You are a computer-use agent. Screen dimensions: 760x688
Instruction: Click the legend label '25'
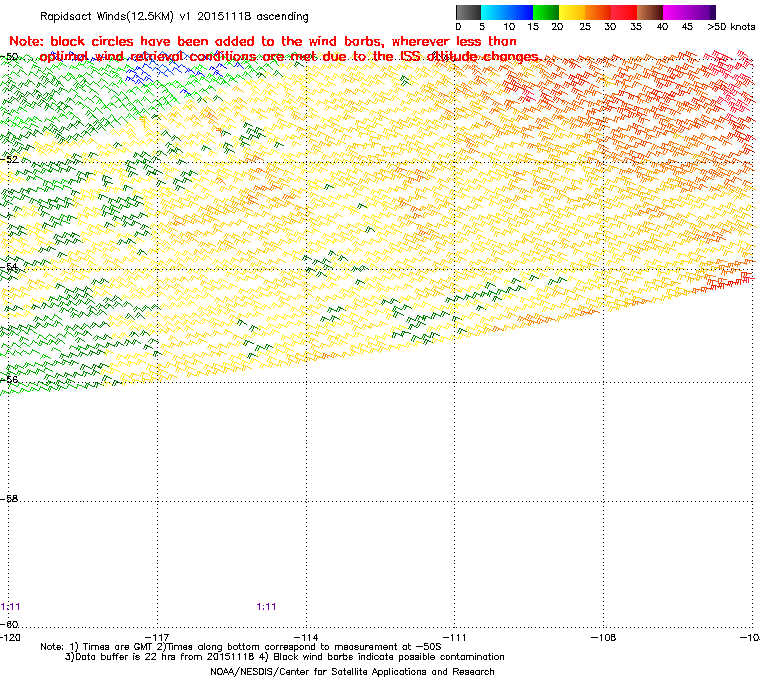tap(585, 27)
